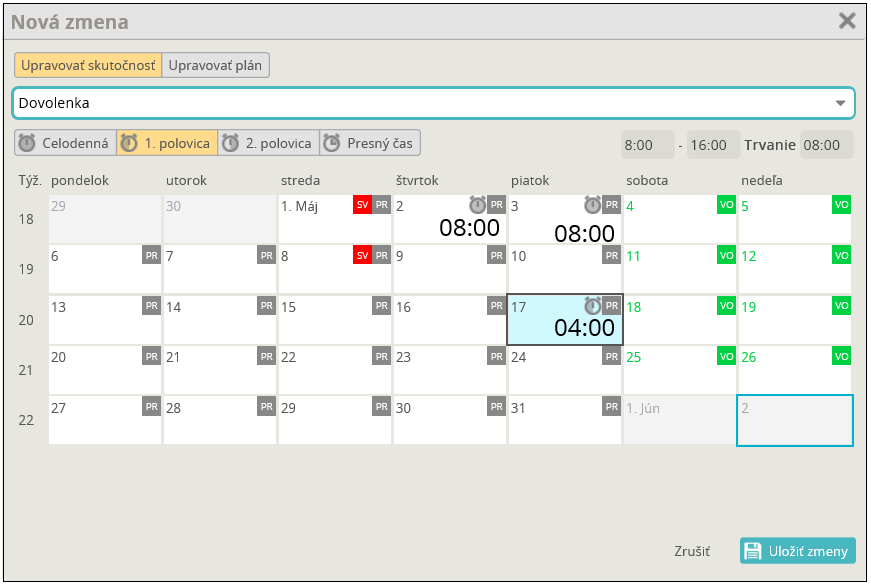Click the PR badge on day 30
The image size is (871, 587).
(x=497, y=407)
